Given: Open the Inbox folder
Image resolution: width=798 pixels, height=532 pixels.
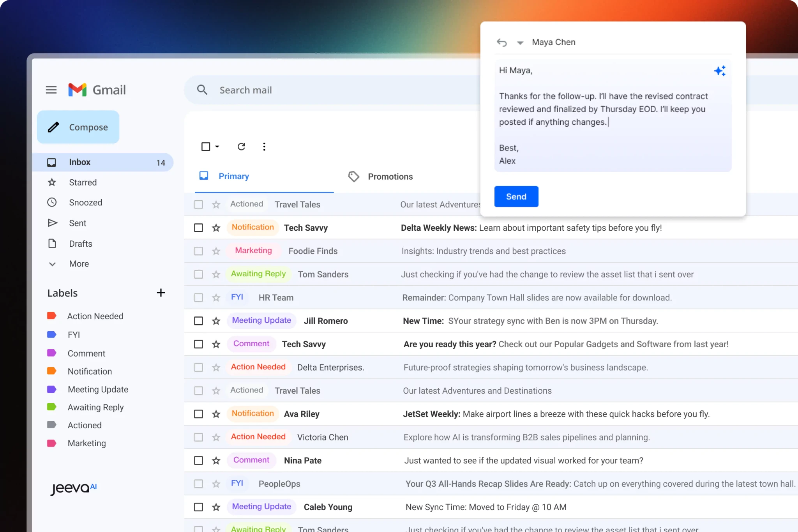Looking at the screenshot, I should tap(103, 162).
